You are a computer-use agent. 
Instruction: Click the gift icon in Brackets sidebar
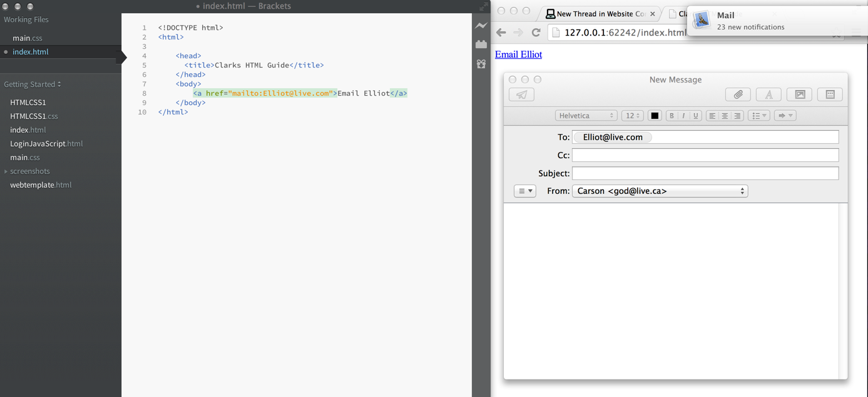pyautogui.click(x=481, y=64)
